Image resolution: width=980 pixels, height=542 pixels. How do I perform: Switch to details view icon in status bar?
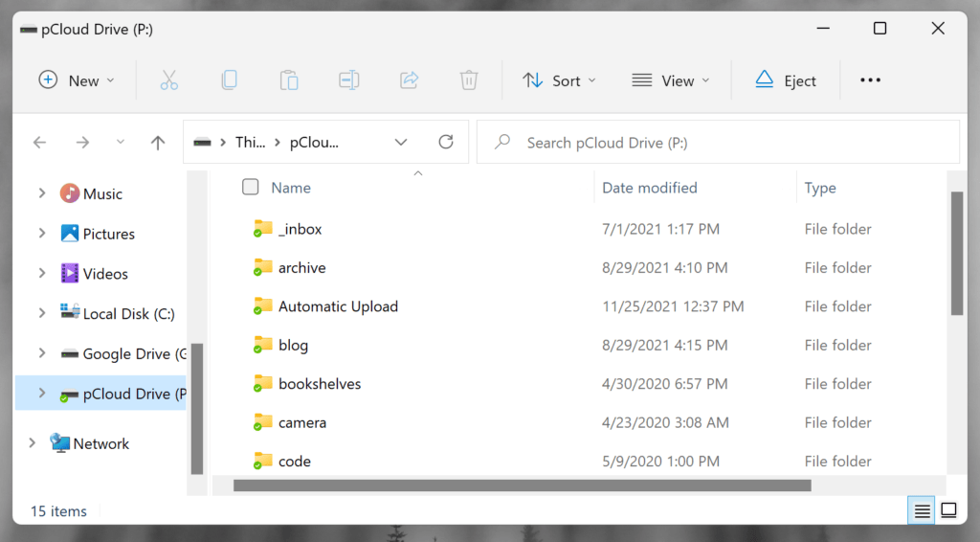click(x=922, y=510)
